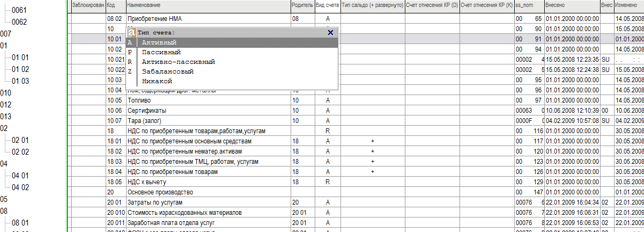Screen dimensions: 644x232
Task: Click code cell '18 05'
Action: [x=116, y=182]
